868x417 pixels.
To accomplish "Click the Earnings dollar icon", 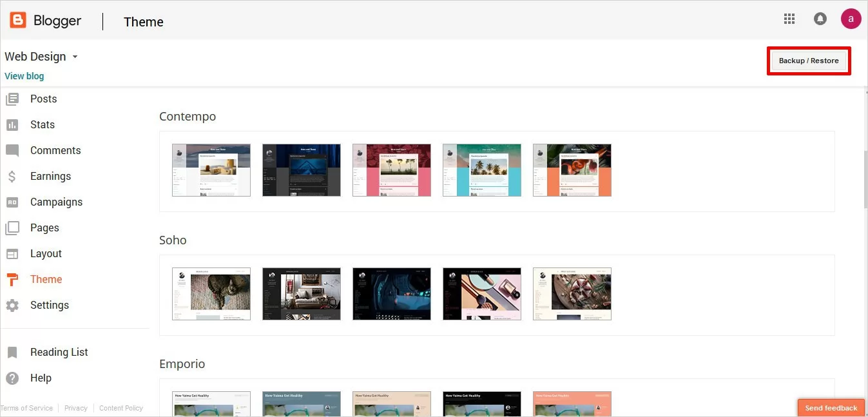I will click(x=12, y=177).
